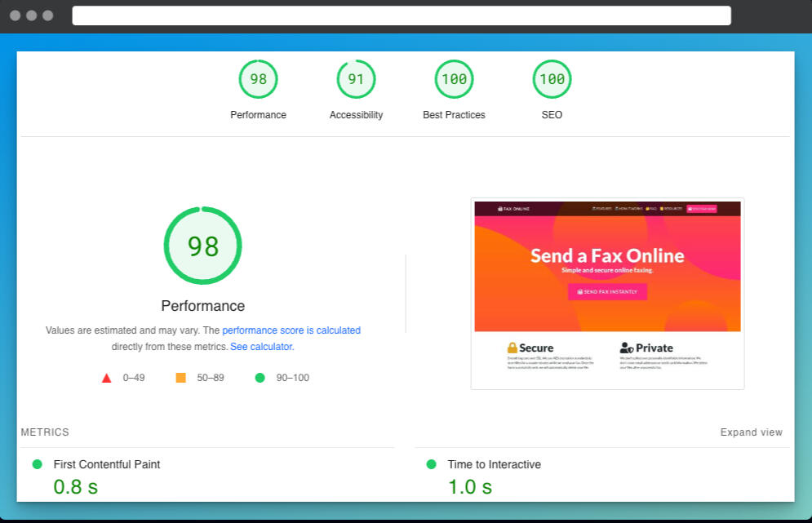812x523 pixels.
Task: Click the Performance 98 score gauge at top
Action: click(258, 79)
